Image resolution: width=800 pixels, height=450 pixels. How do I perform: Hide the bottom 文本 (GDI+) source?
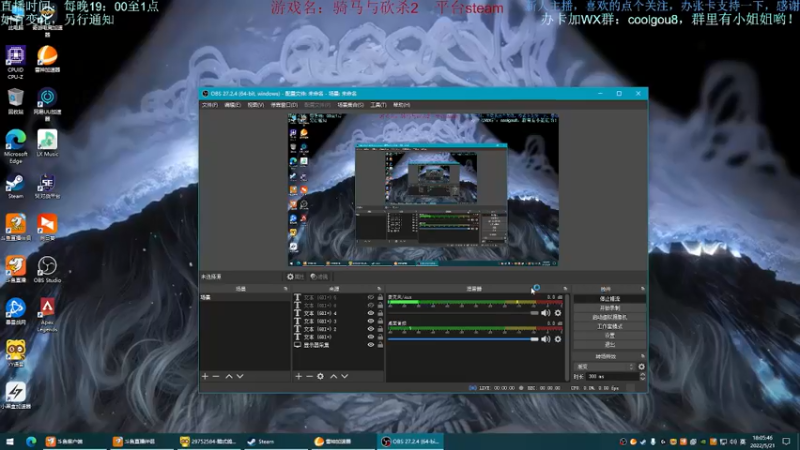coord(370,337)
